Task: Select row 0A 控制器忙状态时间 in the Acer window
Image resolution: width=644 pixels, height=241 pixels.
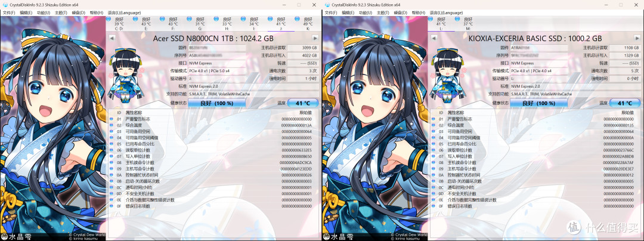Action: point(213,175)
